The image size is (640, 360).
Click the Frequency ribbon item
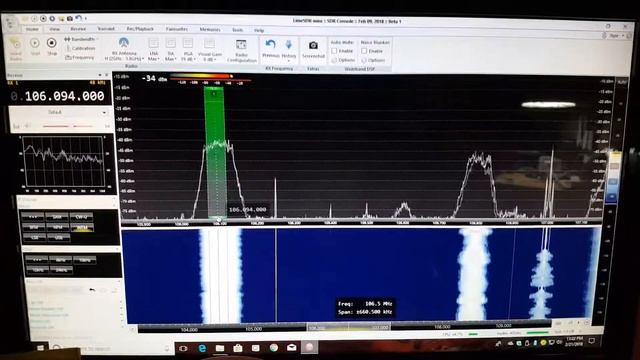coord(80,58)
